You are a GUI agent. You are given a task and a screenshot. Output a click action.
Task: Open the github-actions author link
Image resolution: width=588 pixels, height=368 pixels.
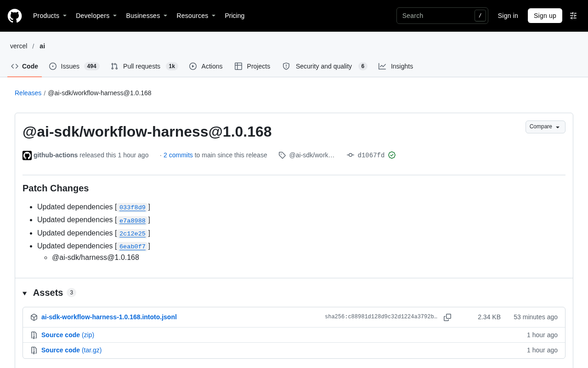(x=56, y=155)
